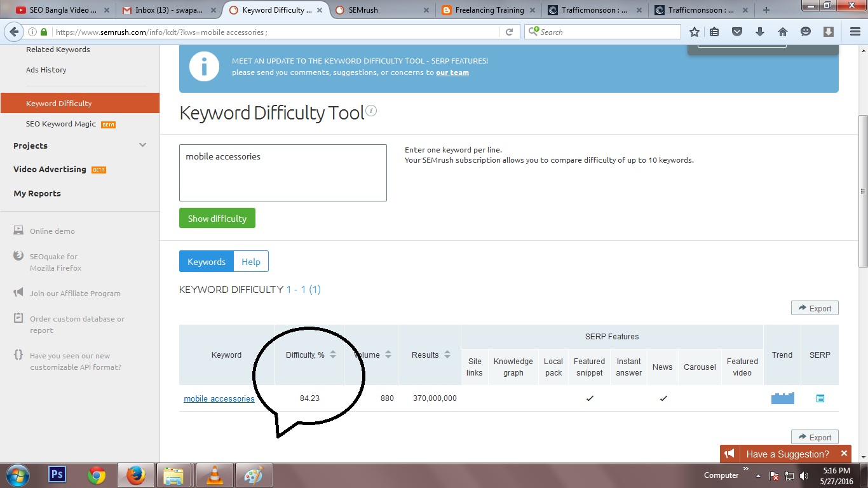Click the Show difficulty button
The image size is (868, 488).
pos(217,218)
